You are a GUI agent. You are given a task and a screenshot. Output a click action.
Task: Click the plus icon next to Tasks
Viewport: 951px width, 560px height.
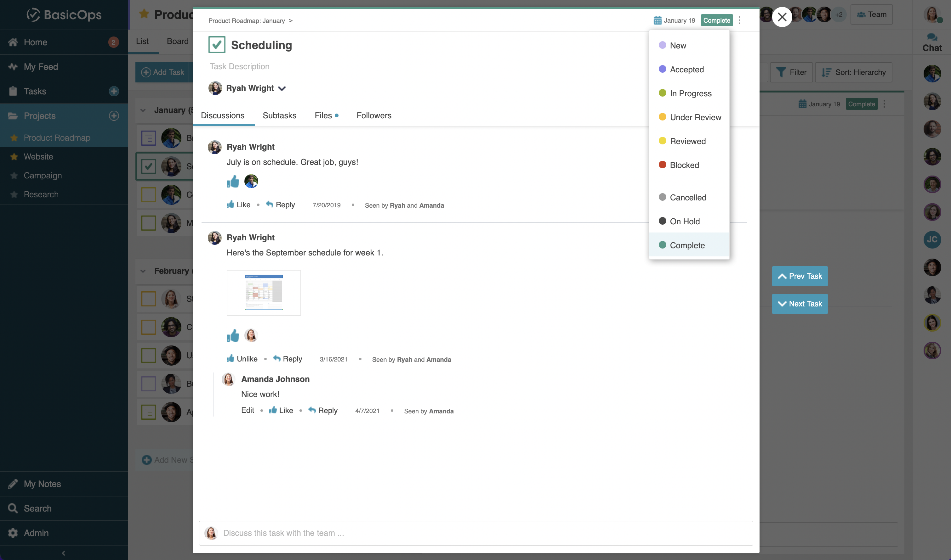click(x=114, y=91)
